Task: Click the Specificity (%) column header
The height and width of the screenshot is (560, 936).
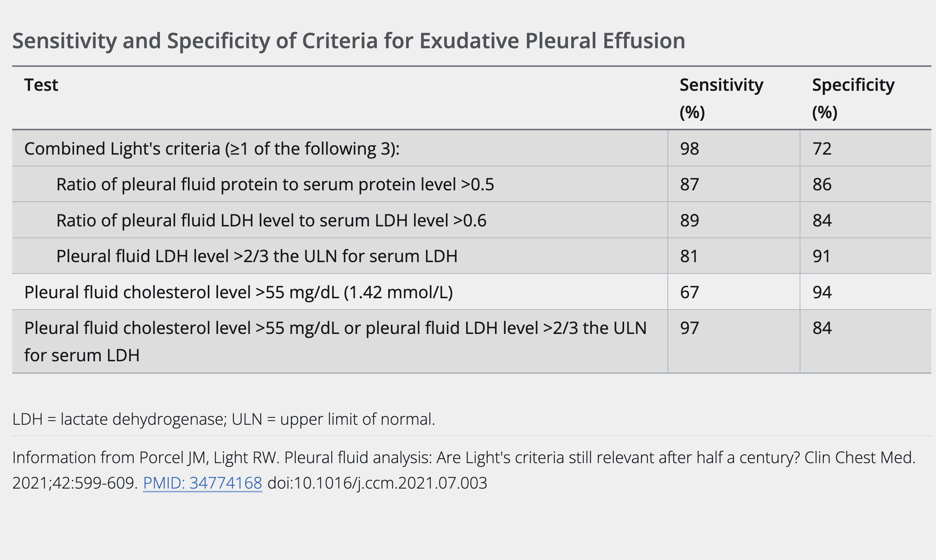Action: (x=853, y=98)
